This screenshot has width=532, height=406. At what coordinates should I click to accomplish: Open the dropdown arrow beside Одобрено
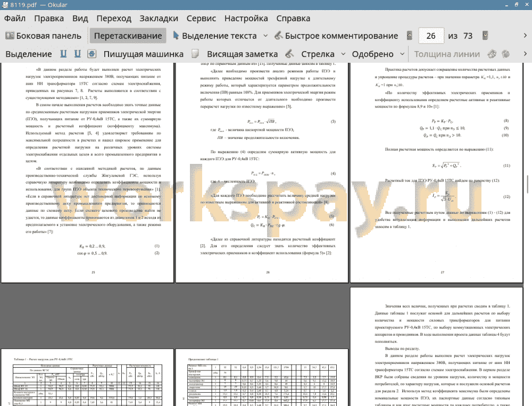(402, 54)
